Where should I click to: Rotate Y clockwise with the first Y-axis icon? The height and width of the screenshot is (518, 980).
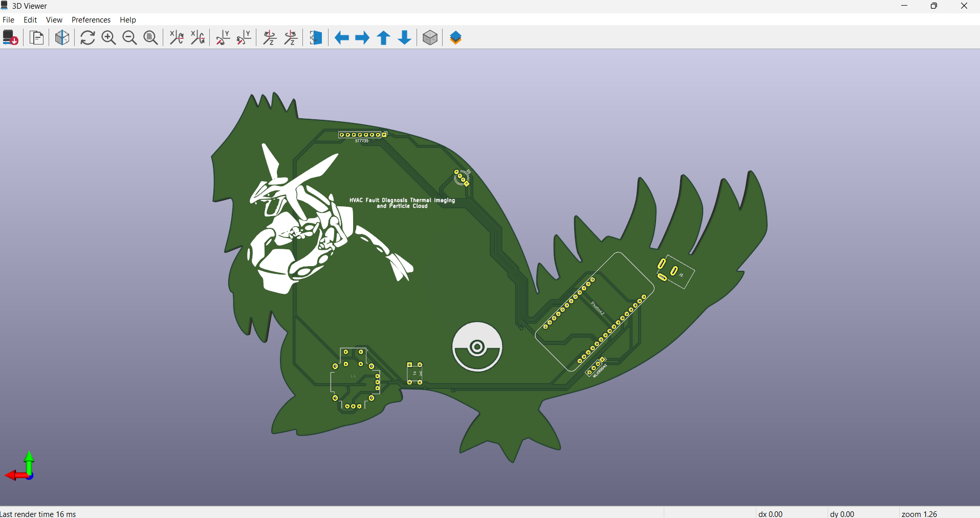tap(223, 38)
